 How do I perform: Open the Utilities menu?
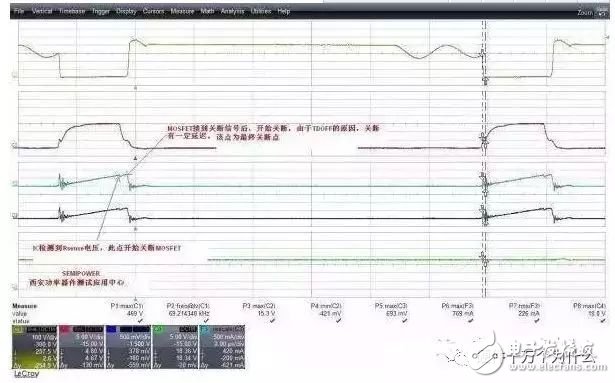click(x=261, y=11)
